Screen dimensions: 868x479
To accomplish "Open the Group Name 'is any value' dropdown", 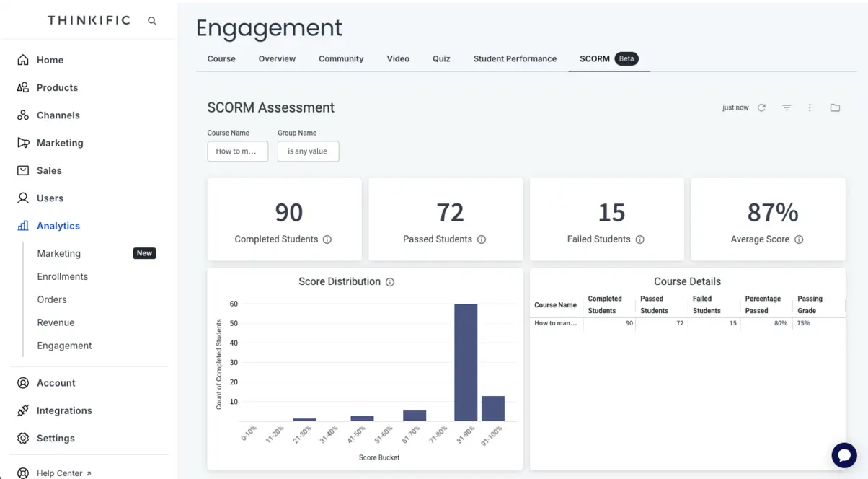I will point(308,151).
